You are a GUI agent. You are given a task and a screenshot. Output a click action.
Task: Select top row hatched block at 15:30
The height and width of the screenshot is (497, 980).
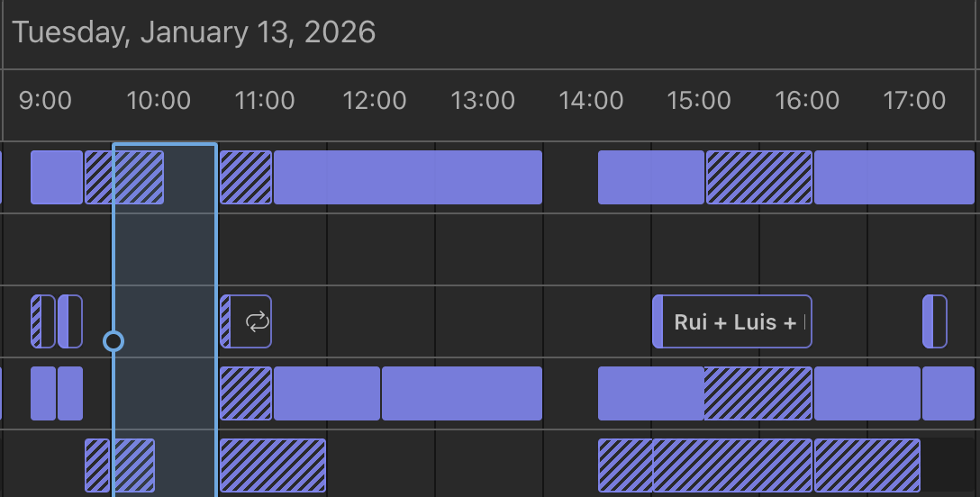point(759,177)
